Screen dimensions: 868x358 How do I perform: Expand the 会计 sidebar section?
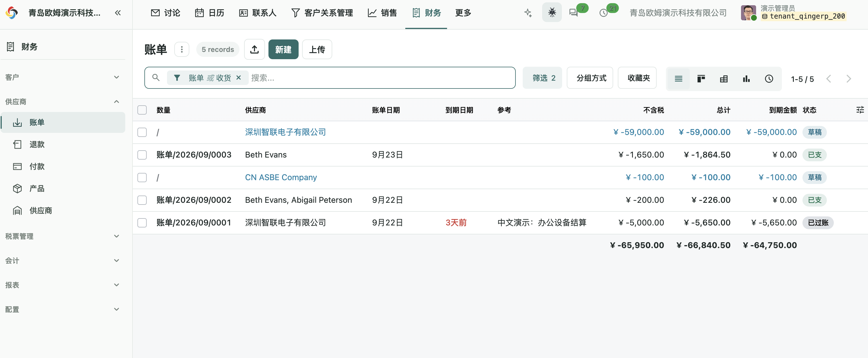pos(63,260)
